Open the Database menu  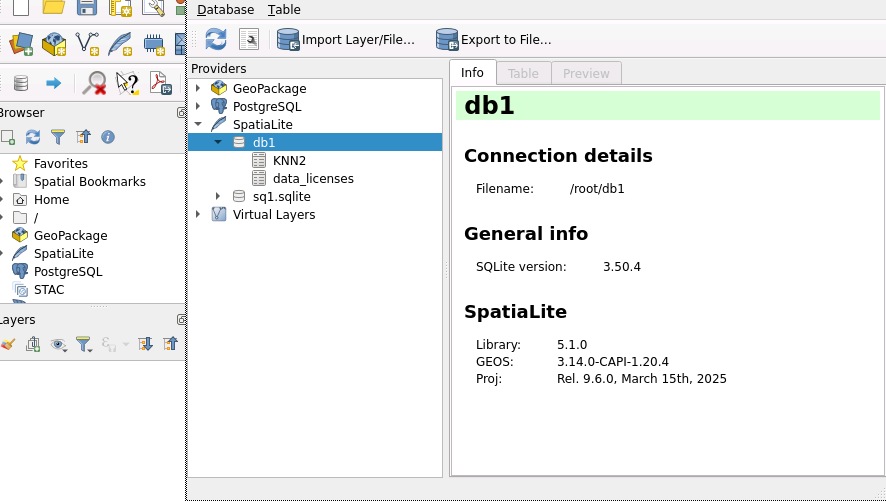pos(225,10)
